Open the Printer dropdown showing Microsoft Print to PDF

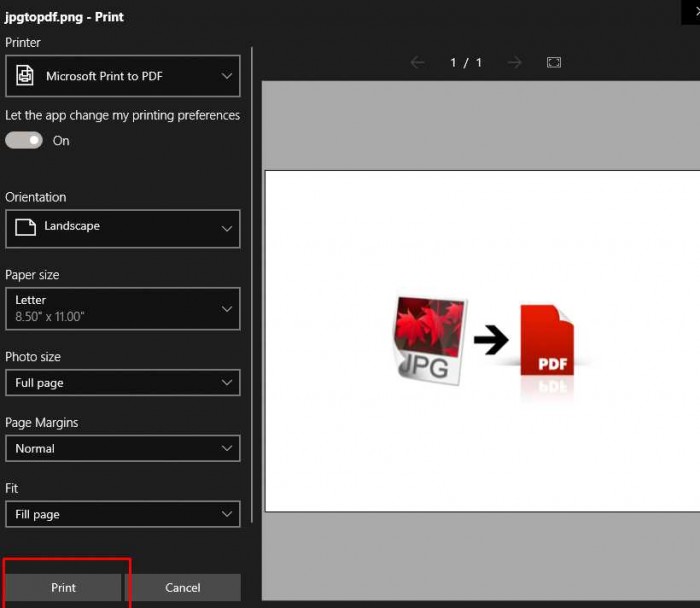(123, 76)
